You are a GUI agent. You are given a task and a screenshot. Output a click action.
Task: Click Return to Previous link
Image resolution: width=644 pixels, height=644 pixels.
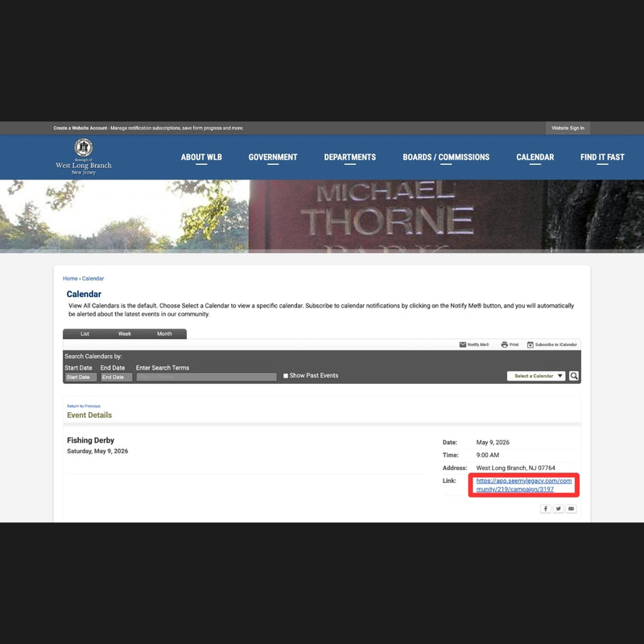pos(84,407)
